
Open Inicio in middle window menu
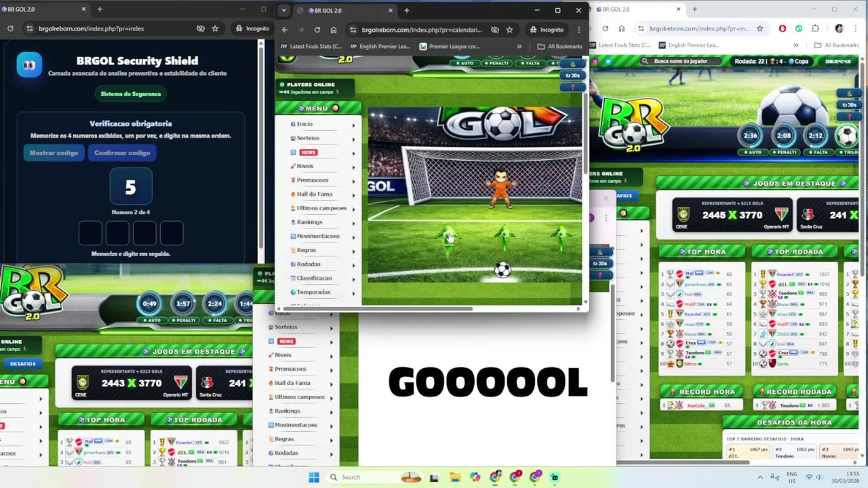point(304,124)
